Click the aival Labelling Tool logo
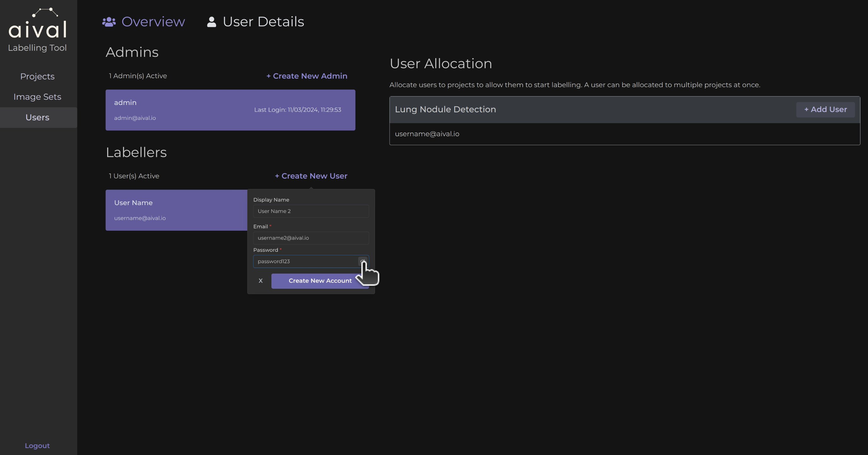The height and width of the screenshot is (455, 868). 38,30
